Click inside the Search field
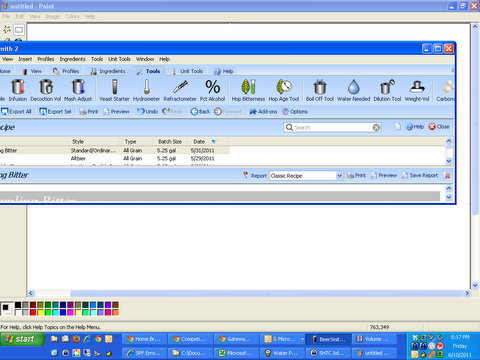 pos(332,127)
